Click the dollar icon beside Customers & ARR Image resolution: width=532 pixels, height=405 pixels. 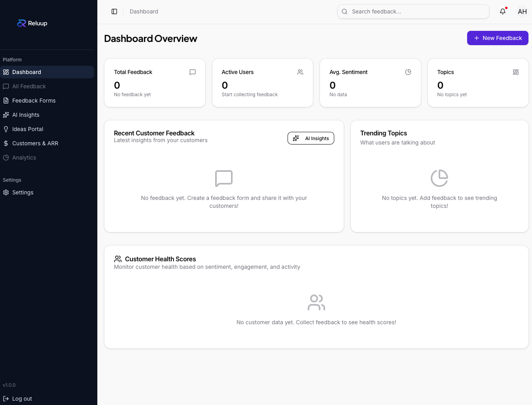point(6,143)
